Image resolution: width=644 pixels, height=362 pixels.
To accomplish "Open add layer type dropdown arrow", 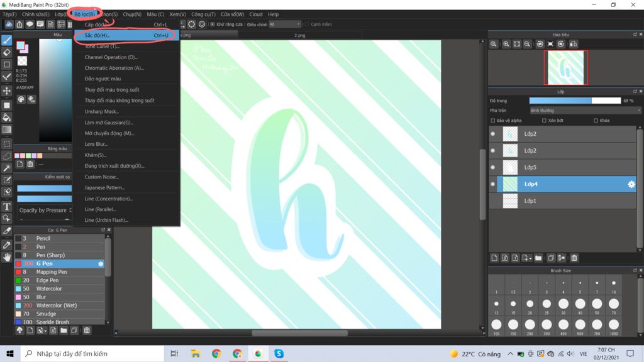I will coord(530,258).
